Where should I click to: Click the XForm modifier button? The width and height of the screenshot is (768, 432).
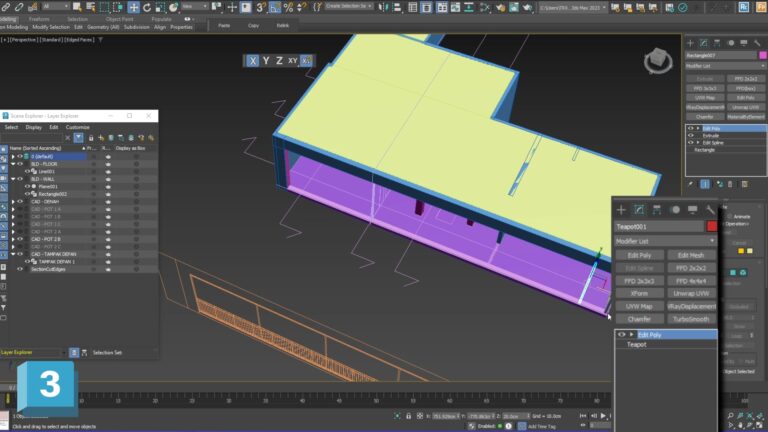[x=639, y=293]
